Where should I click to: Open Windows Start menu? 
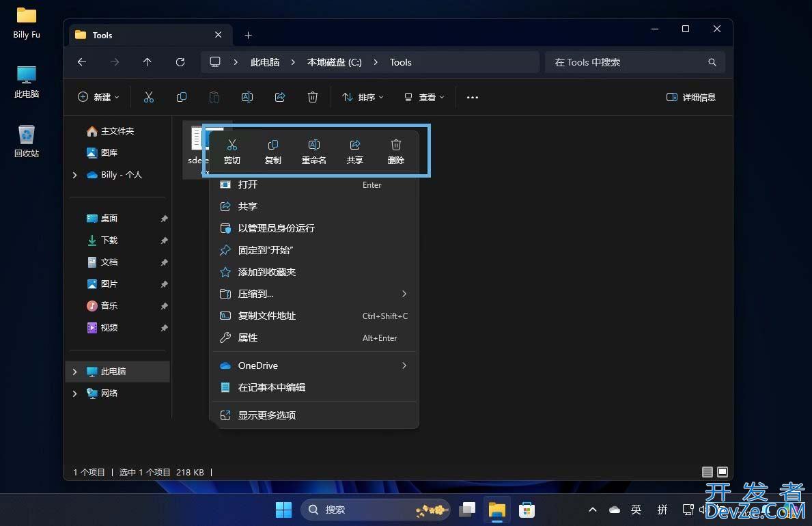pyautogui.click(x=283, y=510)
